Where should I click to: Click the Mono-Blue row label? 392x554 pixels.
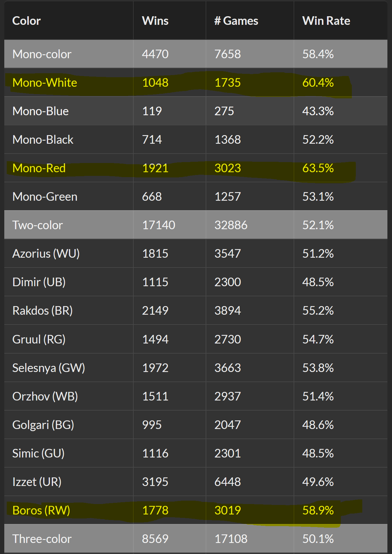40,111
